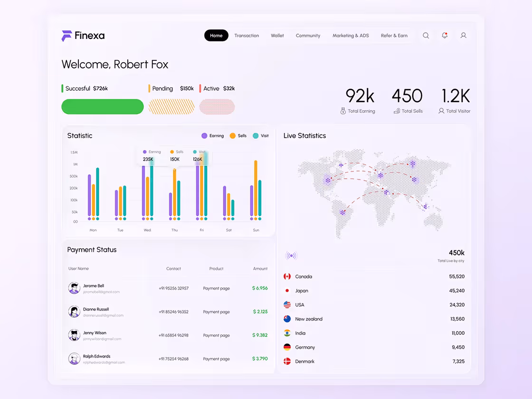Click the Total Earning money bag icon
Screen dimensions: 532x399
(x=342, y=111)
